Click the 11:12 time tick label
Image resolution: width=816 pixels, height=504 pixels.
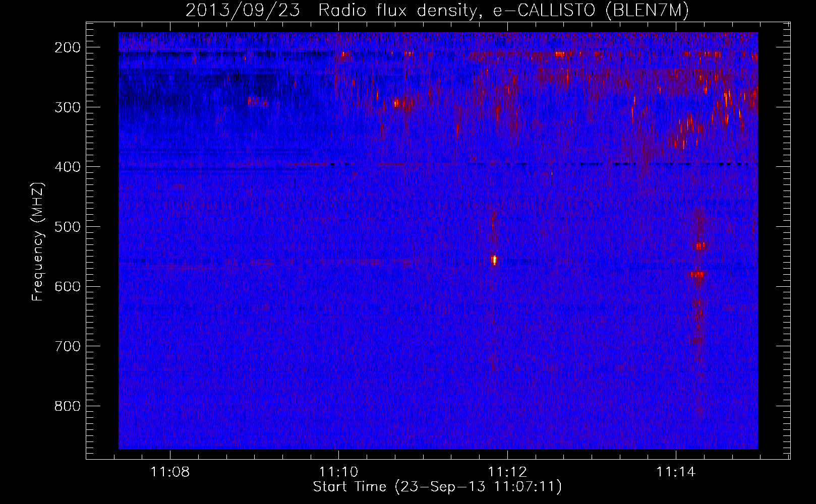507,472
